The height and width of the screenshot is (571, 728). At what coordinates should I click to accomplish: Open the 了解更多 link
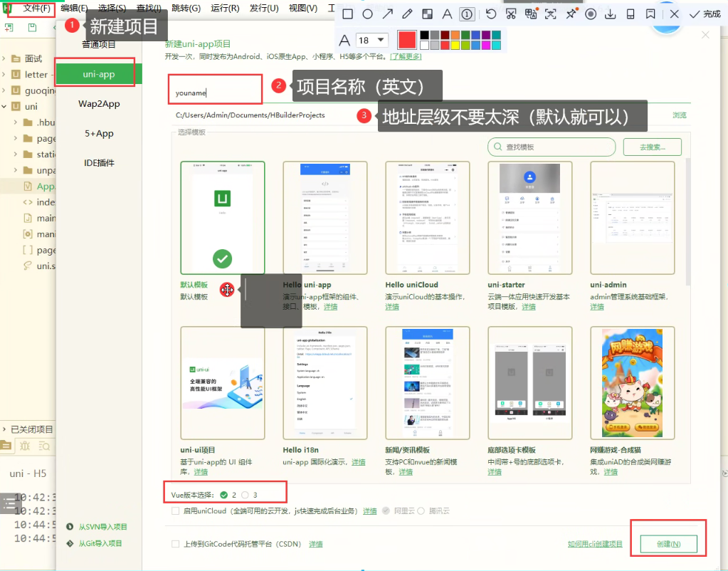tap(406, 56)
